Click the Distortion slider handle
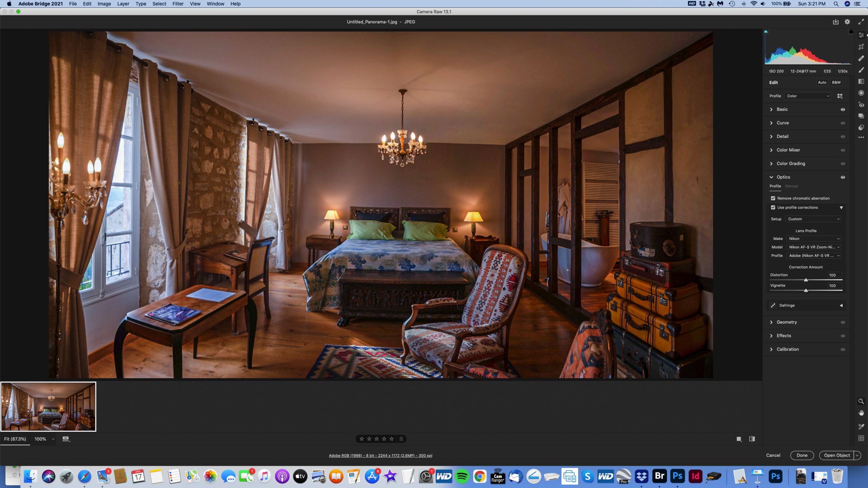Screen dimensions: 868x488 (x=806, y=280)
